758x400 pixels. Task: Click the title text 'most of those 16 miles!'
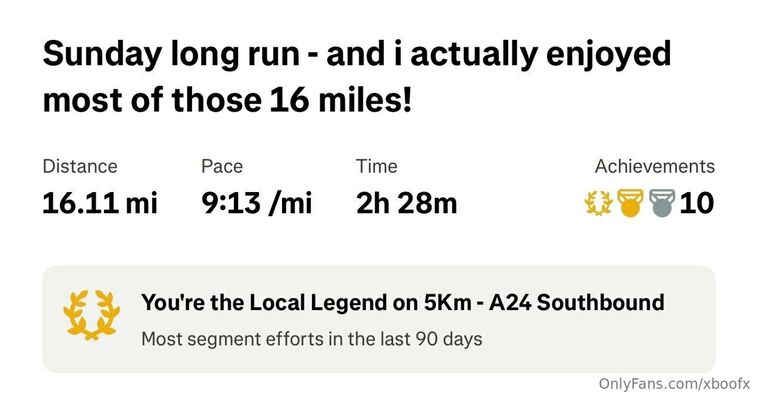(227, 100)
